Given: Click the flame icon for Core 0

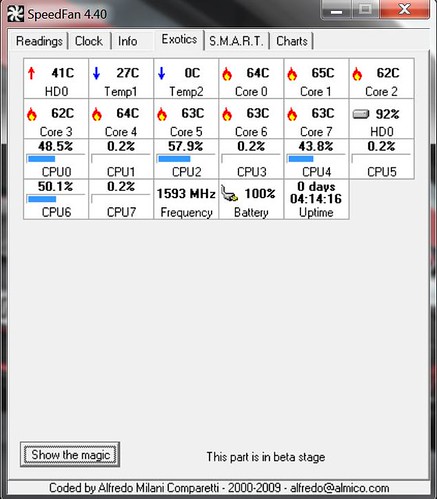Looking at the screenshot, I should 227,74.
